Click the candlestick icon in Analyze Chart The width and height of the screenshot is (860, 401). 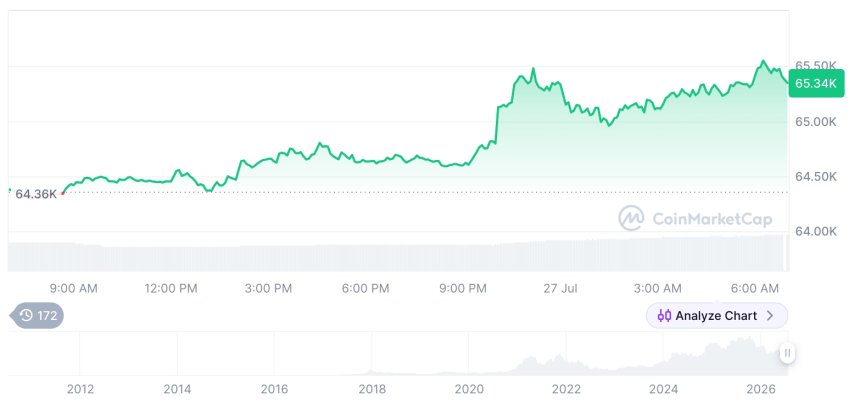(664, 316)
